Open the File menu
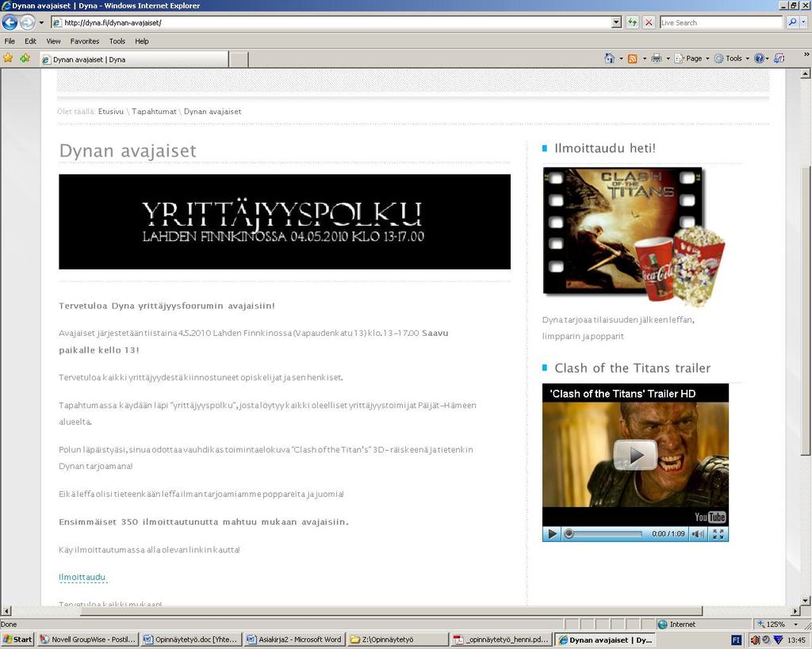The height and width of the screenshot is (649, 812). pyautogui.click(x=10, y=41)
